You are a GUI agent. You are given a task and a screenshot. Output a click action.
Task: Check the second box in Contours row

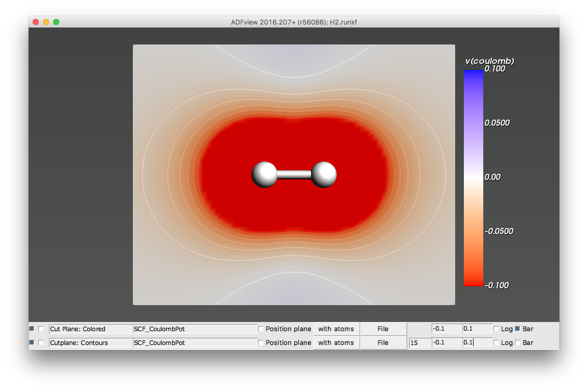41,342
